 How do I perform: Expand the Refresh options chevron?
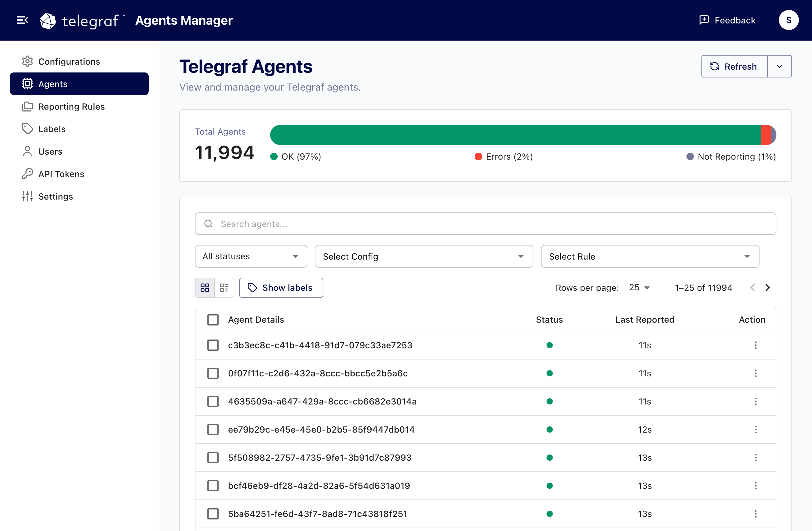(779, 67)
